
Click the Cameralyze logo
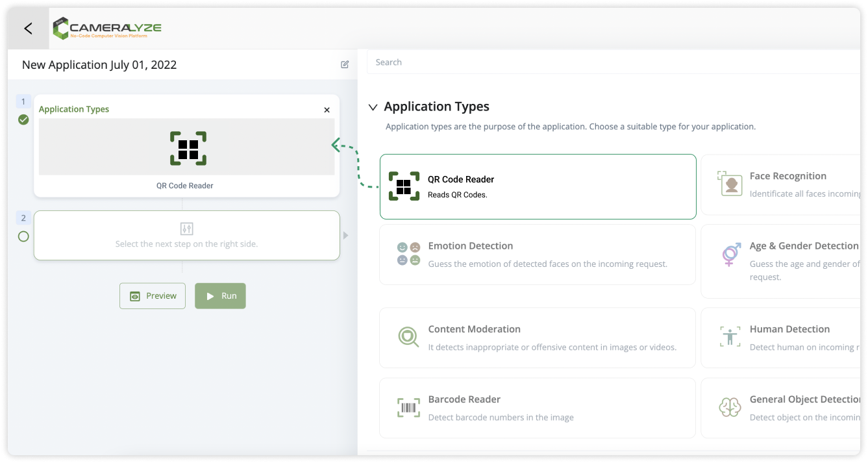pyautogui.click(x=107, y=29)
